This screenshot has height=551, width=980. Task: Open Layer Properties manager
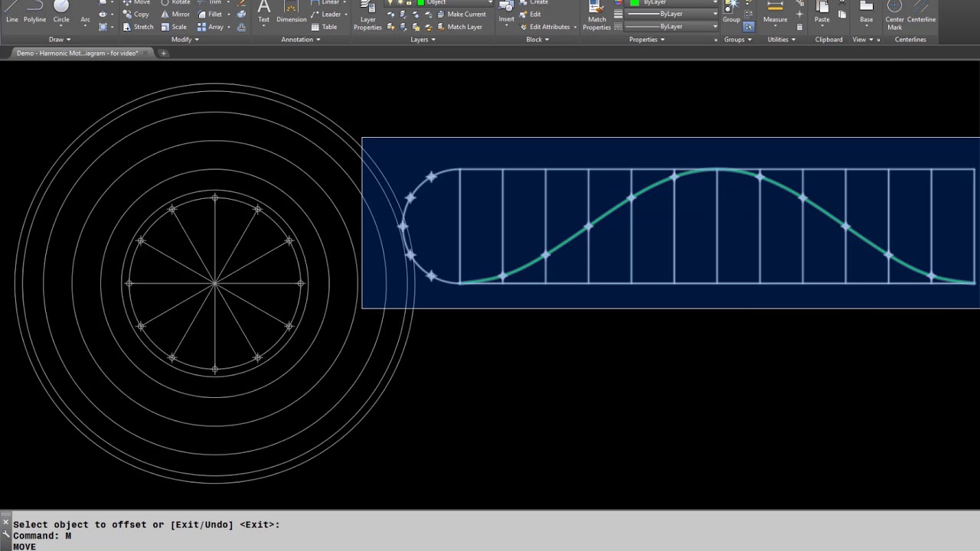tap(367, 15)
